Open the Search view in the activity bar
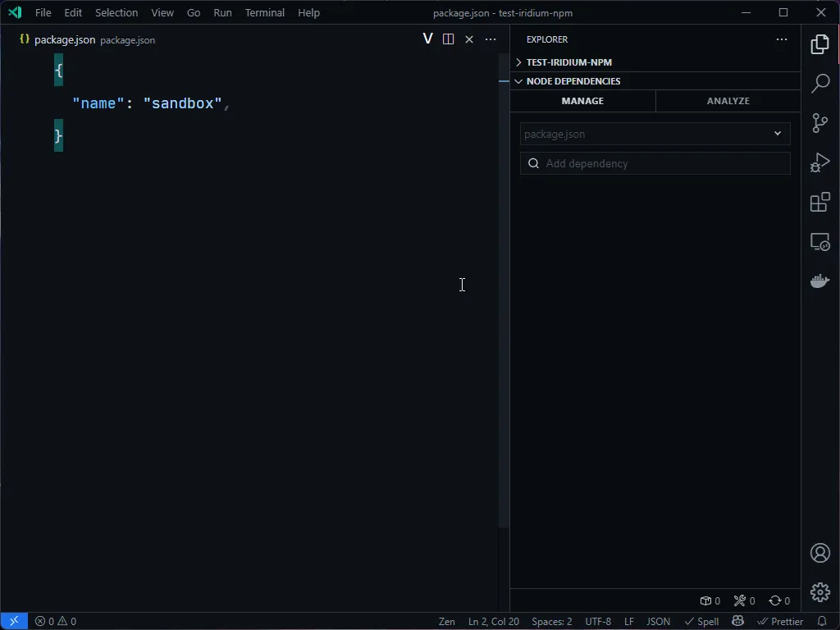Viewport: 840px width, 630px height. 819,83
